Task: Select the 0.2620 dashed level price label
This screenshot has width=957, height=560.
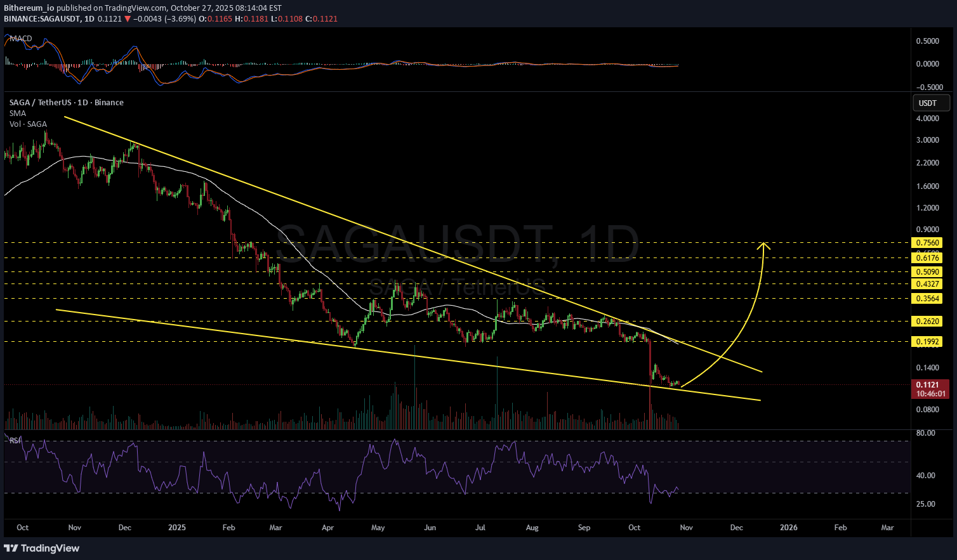Action: click(927, 322)
